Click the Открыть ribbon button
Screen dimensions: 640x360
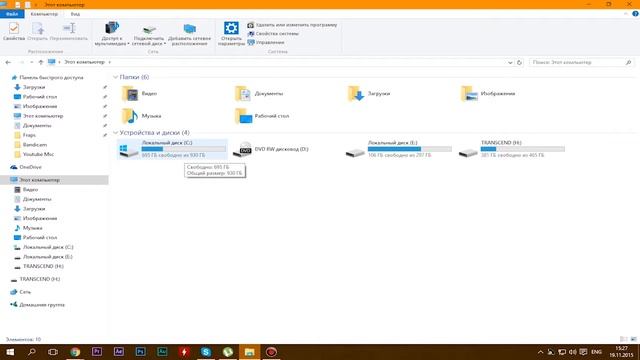click(38, 31)
